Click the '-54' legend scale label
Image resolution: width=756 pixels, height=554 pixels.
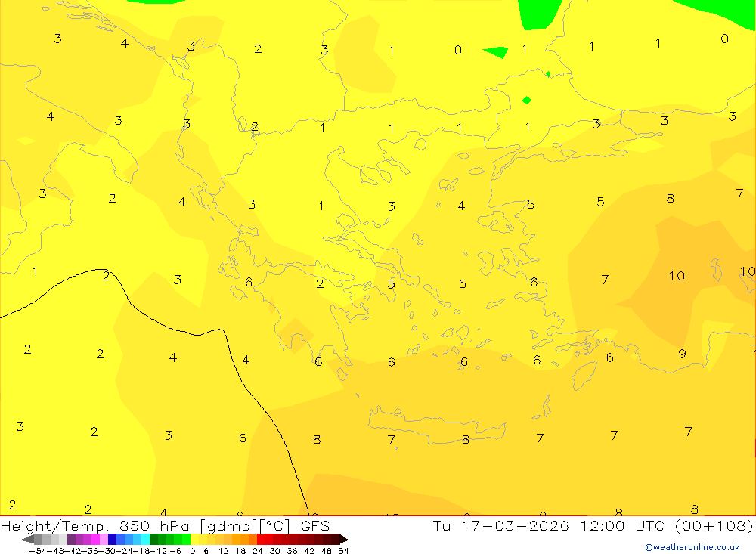coord(37,551)
